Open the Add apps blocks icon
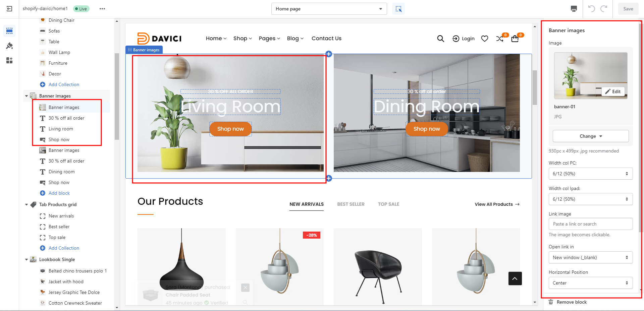Viewport: 644px width, 311px height. tap(9, 60)
